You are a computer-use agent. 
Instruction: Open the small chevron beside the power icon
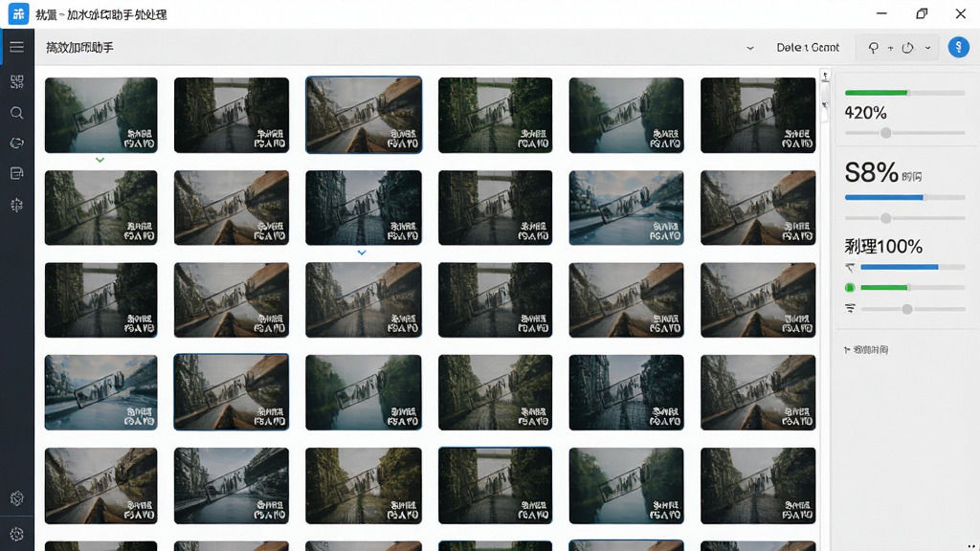[927, 48]
